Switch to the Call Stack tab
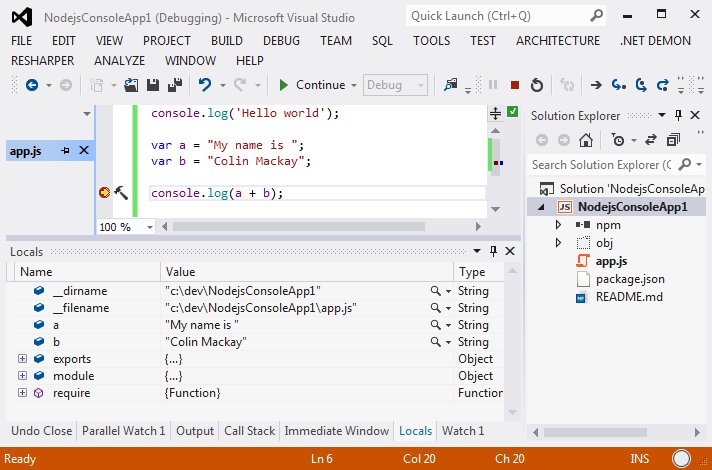Screen dimensions: 712x470 [249, 431]
